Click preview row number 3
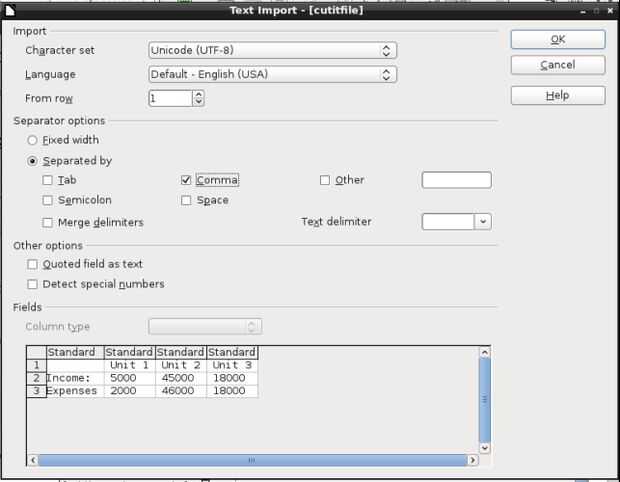The image size is (620, 482). (x=36, y=391)
